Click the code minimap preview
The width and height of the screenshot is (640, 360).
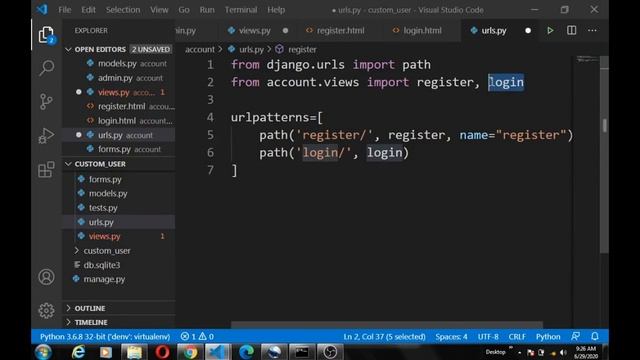pyautogui.click(x=587, y=60)
